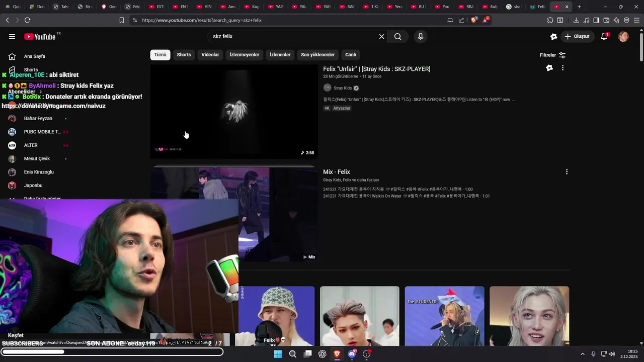Select the Son yüklenenler filter chip
Viewport: 644px width, 362px height.
coord(317,55)
